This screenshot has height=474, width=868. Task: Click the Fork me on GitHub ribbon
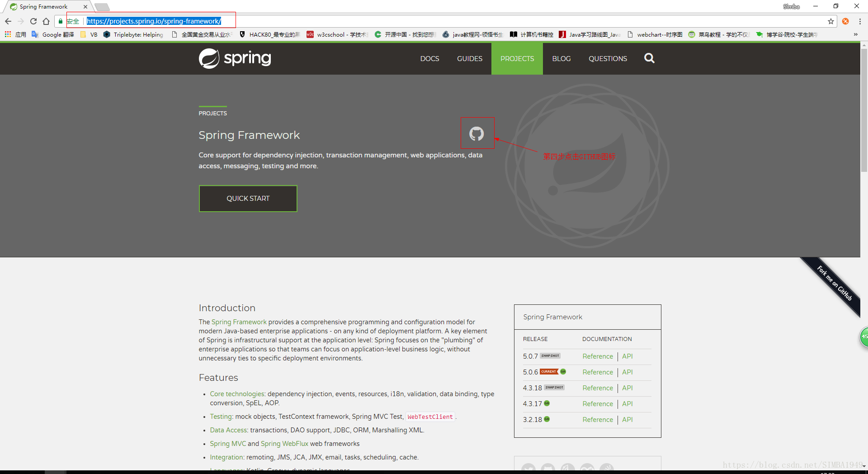pyautogui.click(x=834, y=284)
